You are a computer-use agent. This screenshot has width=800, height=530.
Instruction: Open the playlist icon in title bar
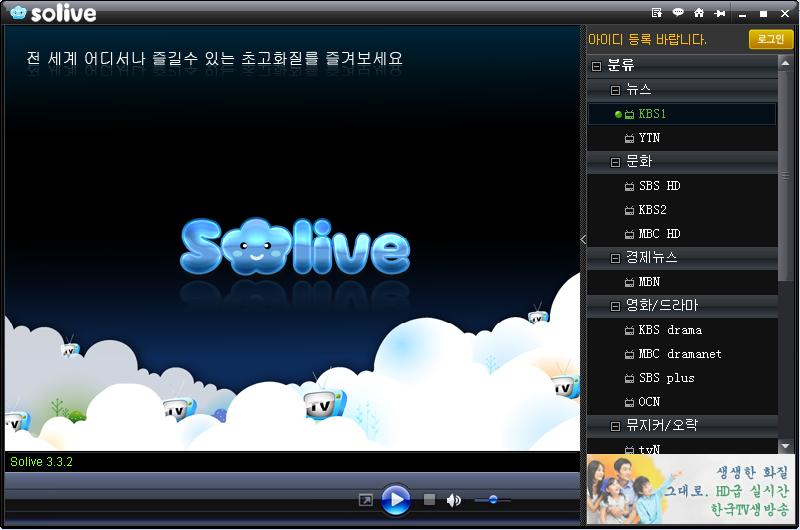(657, 13)
